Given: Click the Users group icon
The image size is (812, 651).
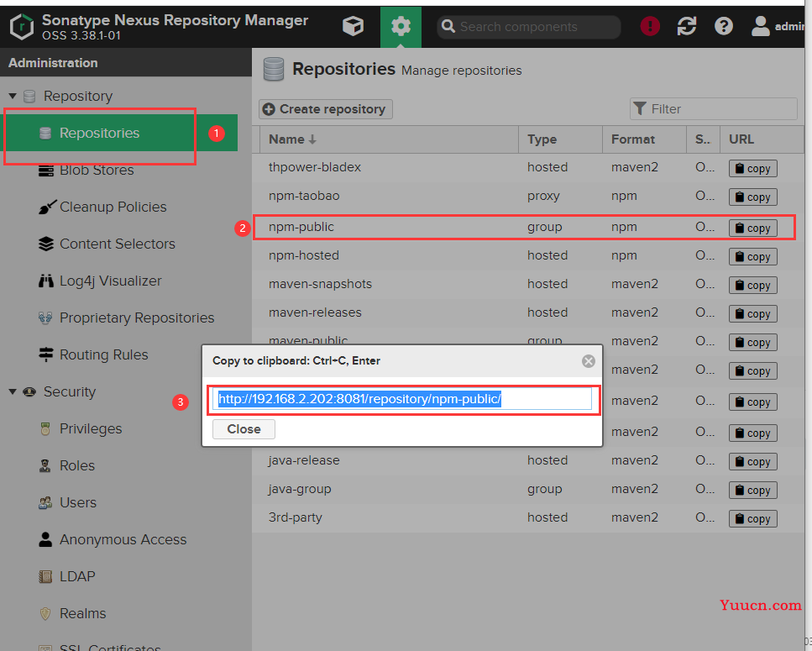Looking at the screenshot, I should coord(45,502).
